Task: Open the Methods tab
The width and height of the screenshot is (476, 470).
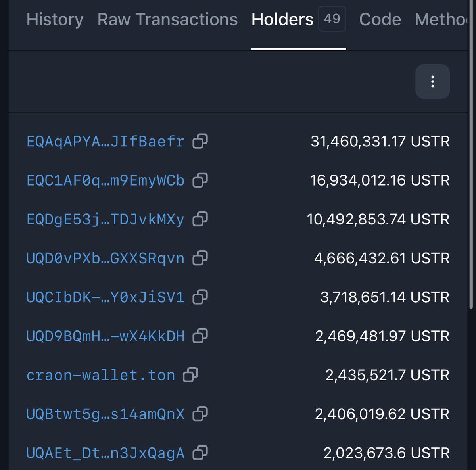Action: click(x=441, y=19)
